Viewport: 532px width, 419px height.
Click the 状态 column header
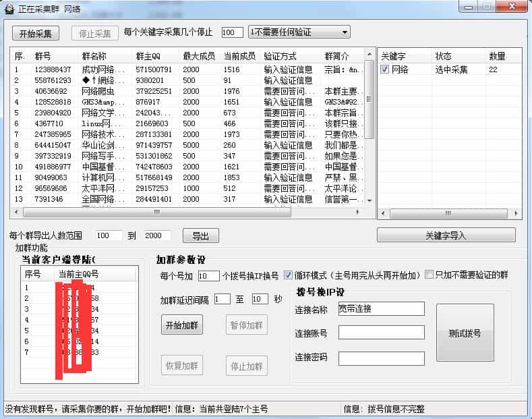(x=459, y=56)
